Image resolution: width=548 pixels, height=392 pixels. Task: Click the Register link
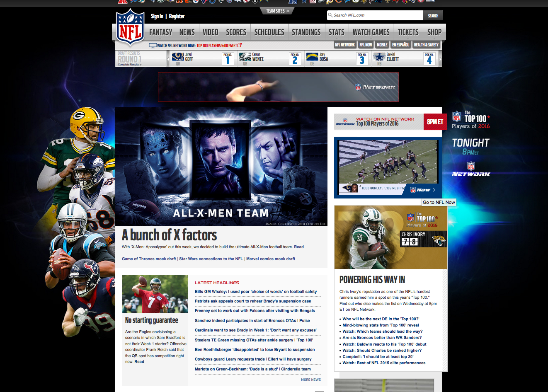177,16
